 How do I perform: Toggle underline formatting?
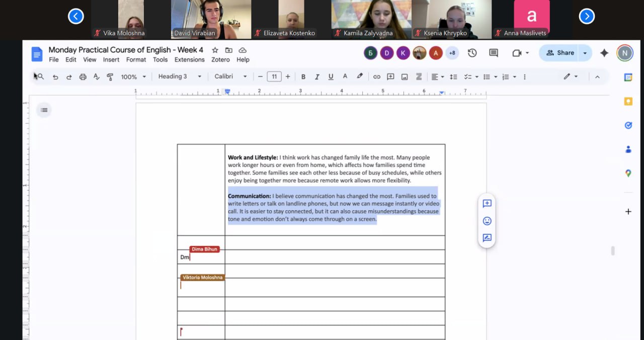[x=331, y=77]
